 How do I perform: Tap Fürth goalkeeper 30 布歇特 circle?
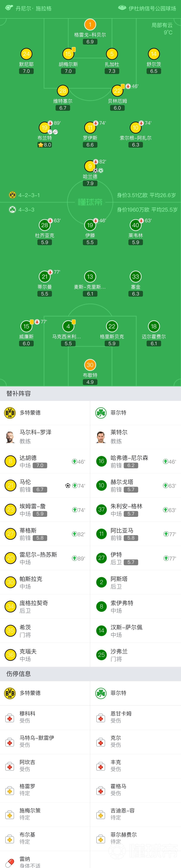[x=90, y=365]
